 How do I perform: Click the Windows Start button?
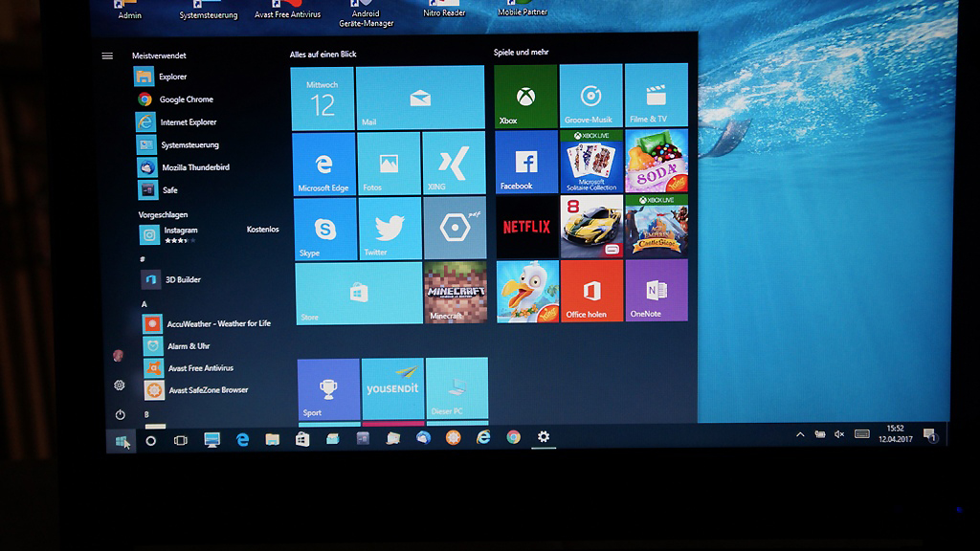[122, 441]
